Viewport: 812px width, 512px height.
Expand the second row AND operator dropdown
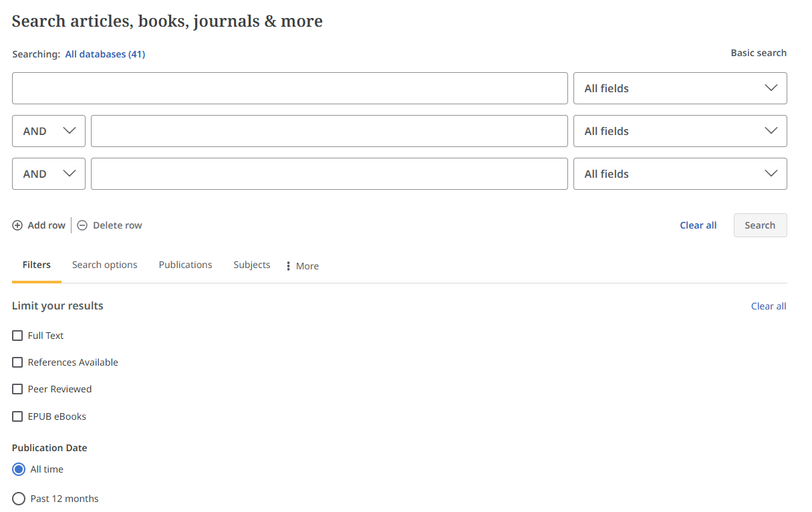[49, 131]
